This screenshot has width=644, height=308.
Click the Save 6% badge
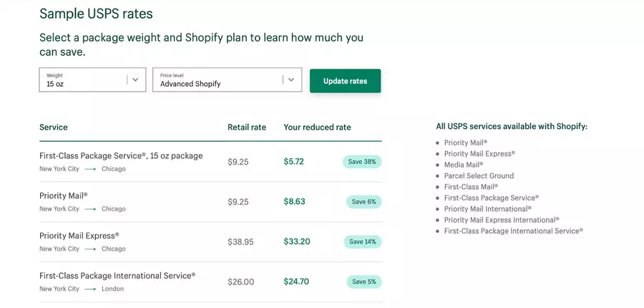[x=364, y=202]
